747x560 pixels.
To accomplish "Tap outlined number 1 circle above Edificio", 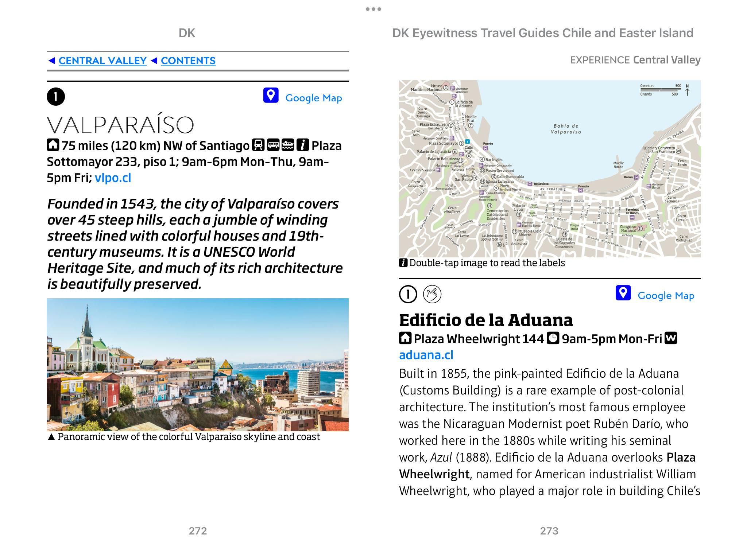I will pyautogui.click(x=408, y=294).
